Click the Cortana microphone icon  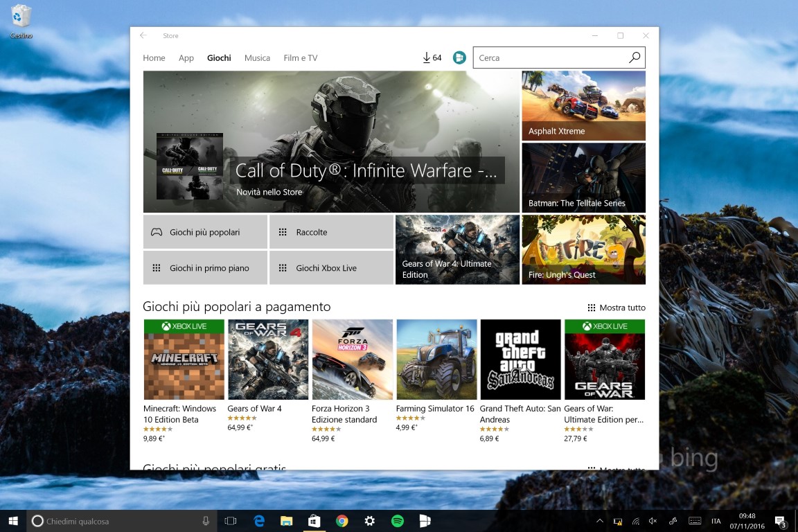coord(206,521)
